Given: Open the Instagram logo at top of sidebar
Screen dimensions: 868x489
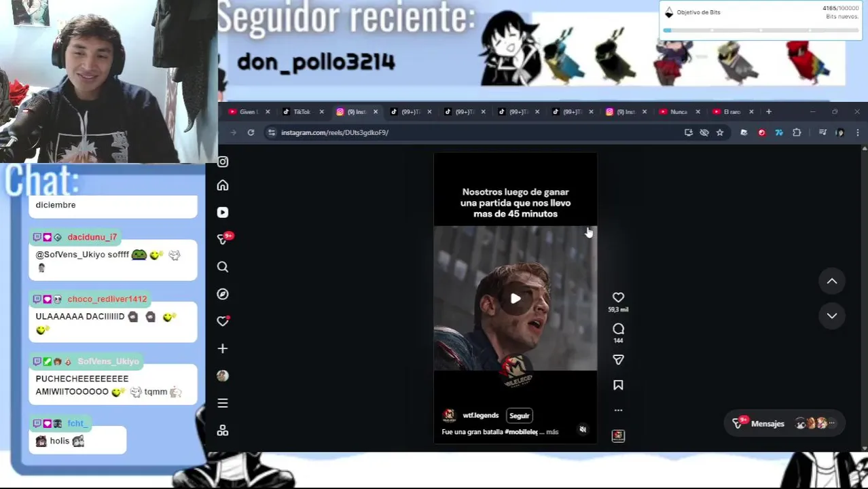Looking at the screenshot, I should (x=223, y=162).
